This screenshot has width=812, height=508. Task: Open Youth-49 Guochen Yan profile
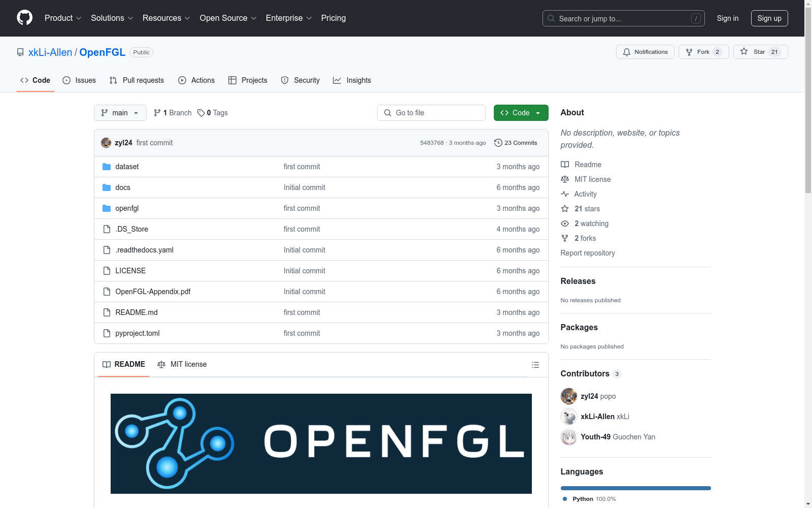click(618, 437)
